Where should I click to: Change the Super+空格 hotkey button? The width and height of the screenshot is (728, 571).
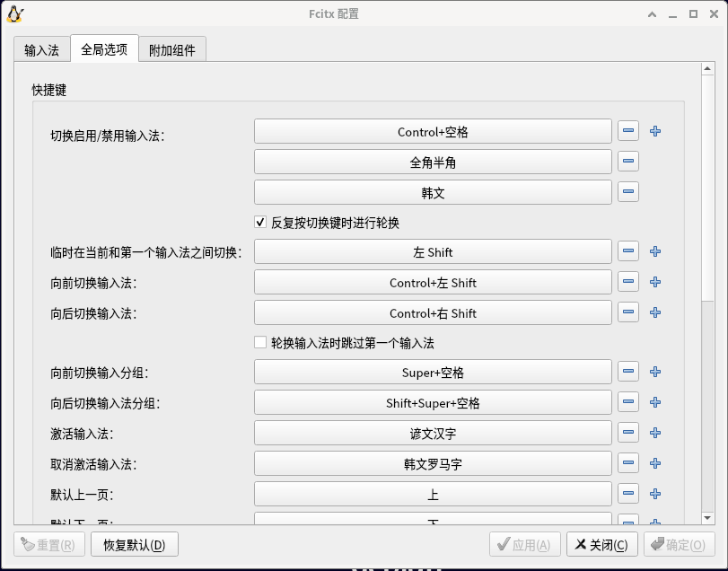click(x=433, y=372)
